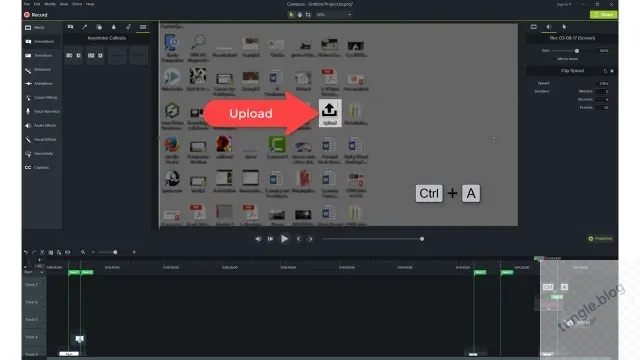Select the Shapes annotation tab
This screenshot has width=640, height=360.
[99, 27]
